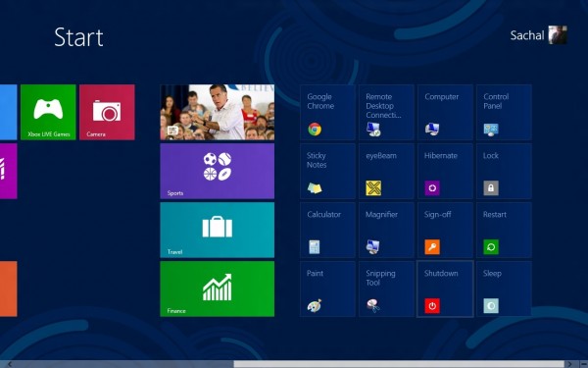This screenshot has width=588, height=368.
Task: Open the eyeBeam tile
Action: pyautogui.click(x=386, y=171)
